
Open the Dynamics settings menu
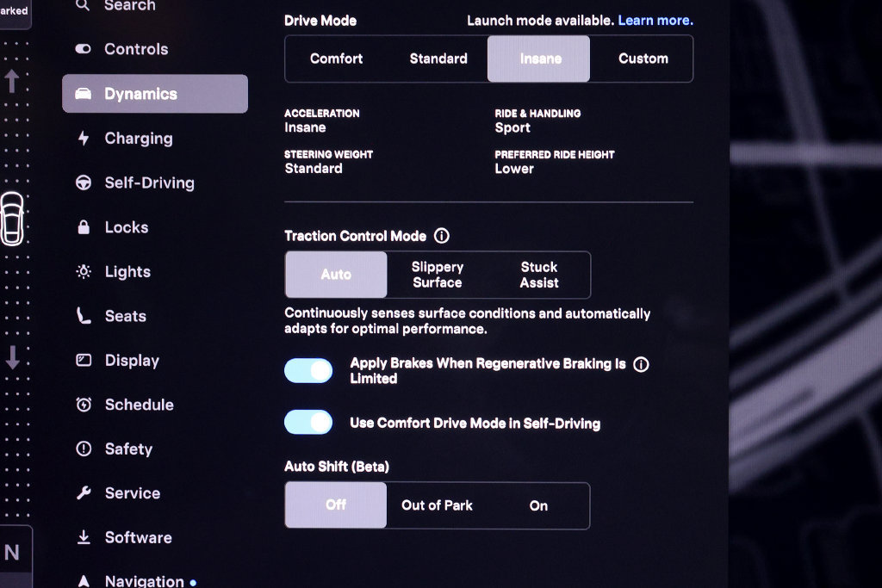pos(155,94)
